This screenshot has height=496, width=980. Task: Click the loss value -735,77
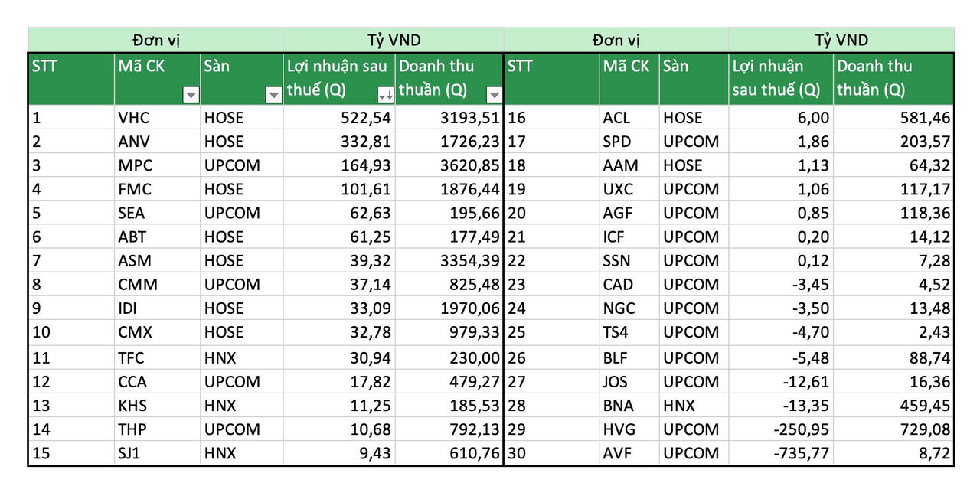point(780,453)
